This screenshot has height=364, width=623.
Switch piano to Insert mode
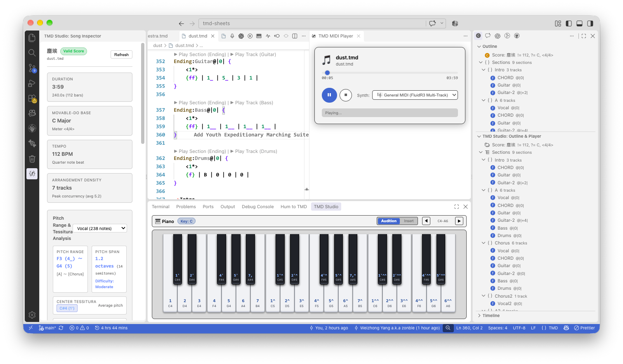409,221
